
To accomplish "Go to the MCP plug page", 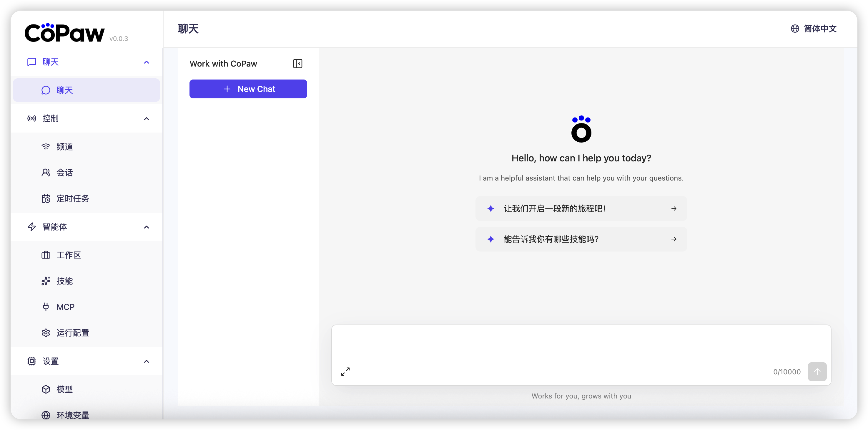I will coord(65,307).
